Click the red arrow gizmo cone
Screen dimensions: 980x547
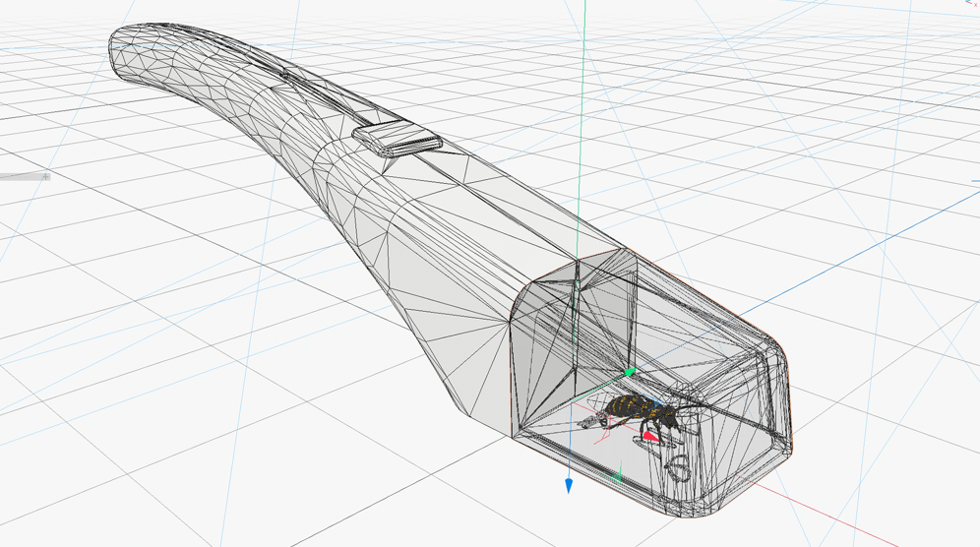650,436
